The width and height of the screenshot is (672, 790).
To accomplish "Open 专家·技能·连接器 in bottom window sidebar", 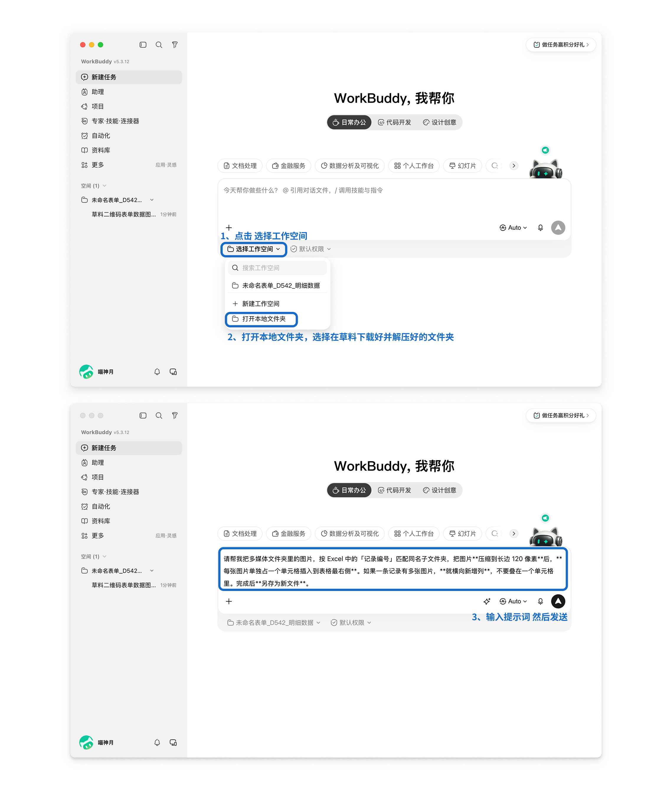I will [129, 492].
